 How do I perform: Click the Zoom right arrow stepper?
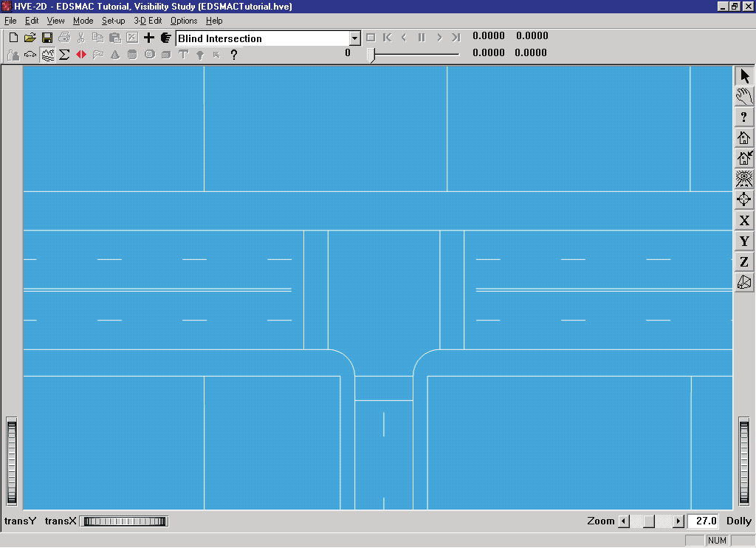coord(678,521)
